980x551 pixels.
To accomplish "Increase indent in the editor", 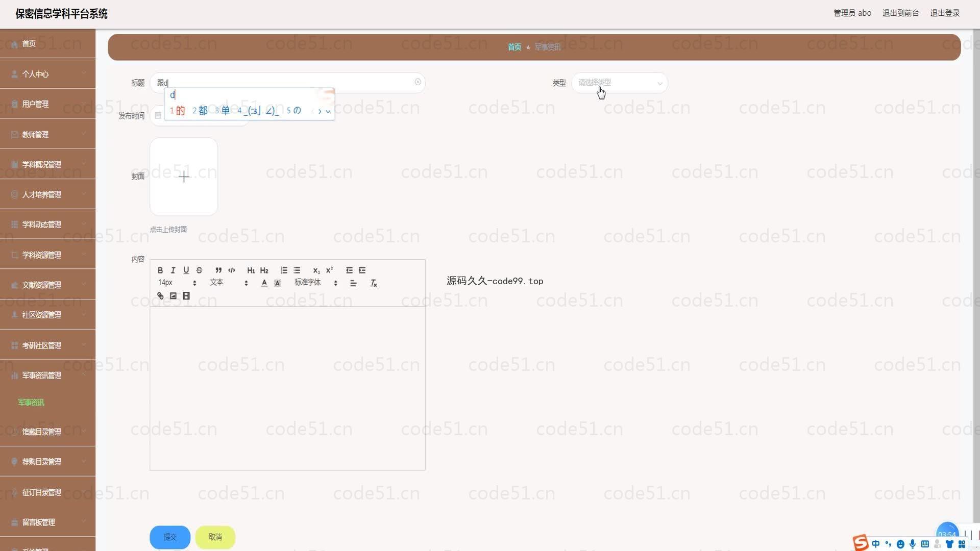I will click(362, 270).
